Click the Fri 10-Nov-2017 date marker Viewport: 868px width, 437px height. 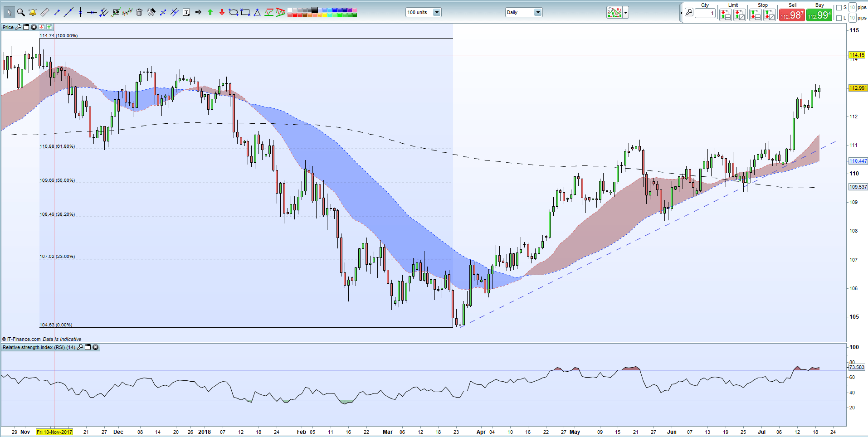pyautogui.click(x=54, y=432)
